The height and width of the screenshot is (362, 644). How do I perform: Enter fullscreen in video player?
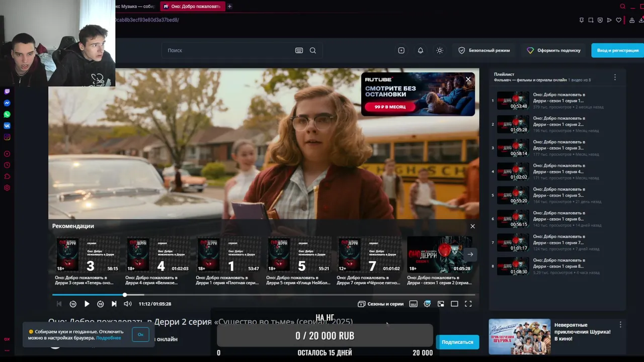(468, 304)
